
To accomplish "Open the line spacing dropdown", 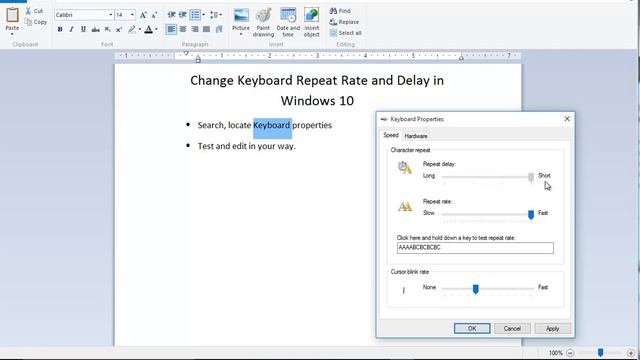I will pos(216,15).
